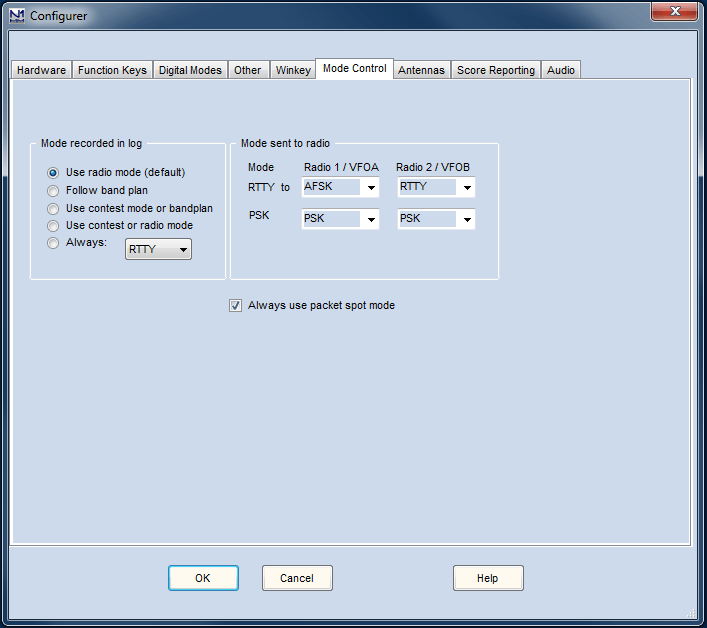Close the Configurer window

pos(674,11)
